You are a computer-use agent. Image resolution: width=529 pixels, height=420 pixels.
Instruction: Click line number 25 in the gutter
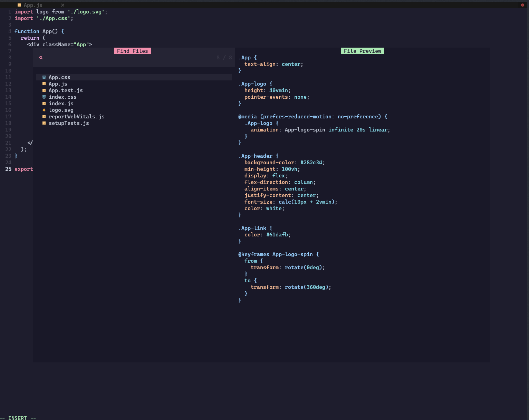(8, 169)
